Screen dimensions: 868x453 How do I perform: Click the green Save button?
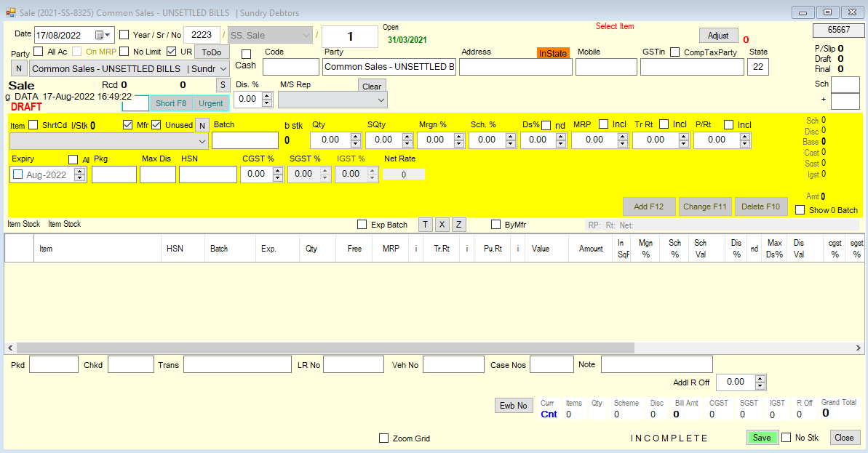click(x=762, y=438)
